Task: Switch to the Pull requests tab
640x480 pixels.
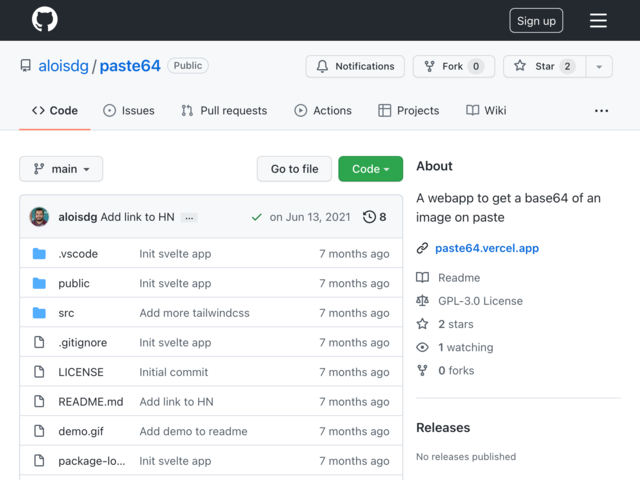Action: (224, 111)
